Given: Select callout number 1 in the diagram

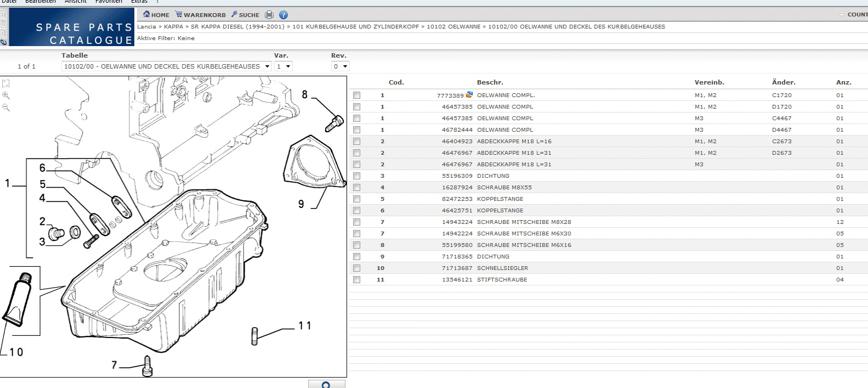Looking at the screenshot, I should pyautogui.click(x=8, y=183).
